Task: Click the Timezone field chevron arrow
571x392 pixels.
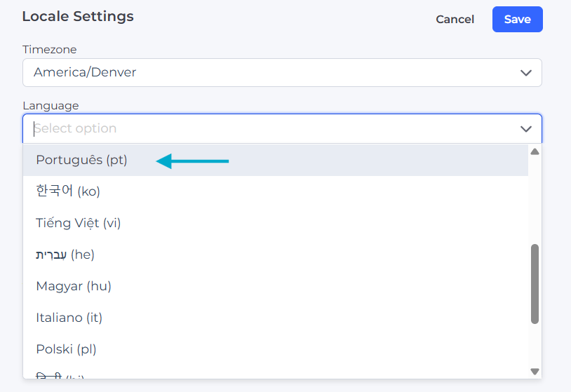Action: click(526, 73)
